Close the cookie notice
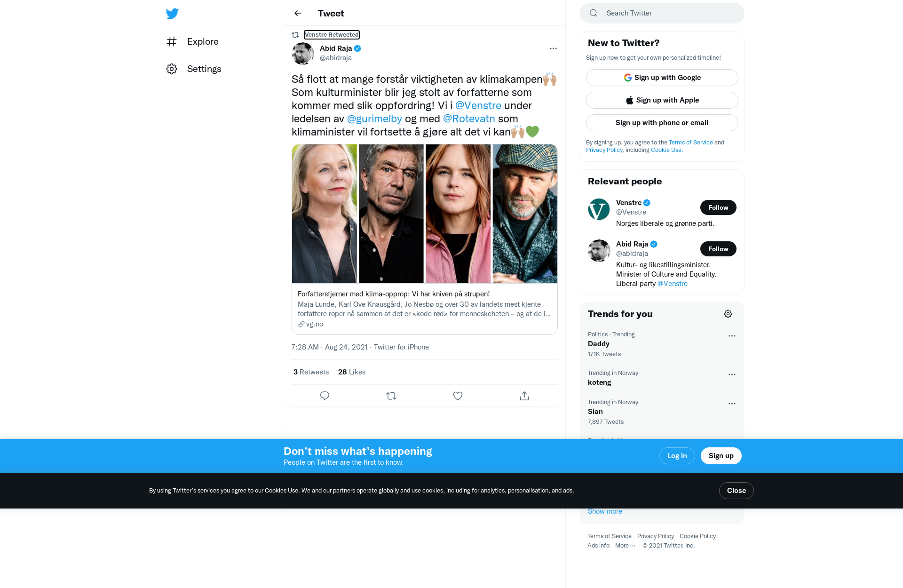This screenshot has width=903, height=588. point(737,491)
